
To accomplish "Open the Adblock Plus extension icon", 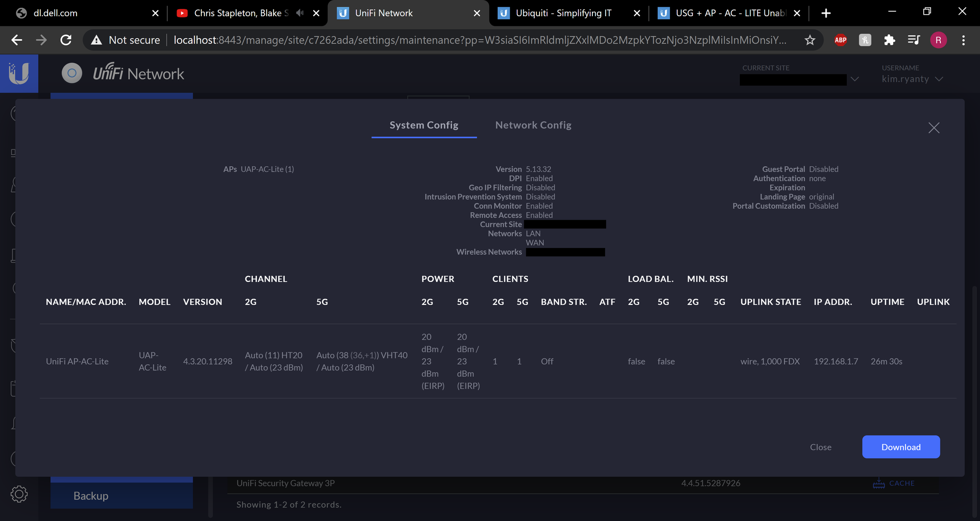I will (841, 40).
